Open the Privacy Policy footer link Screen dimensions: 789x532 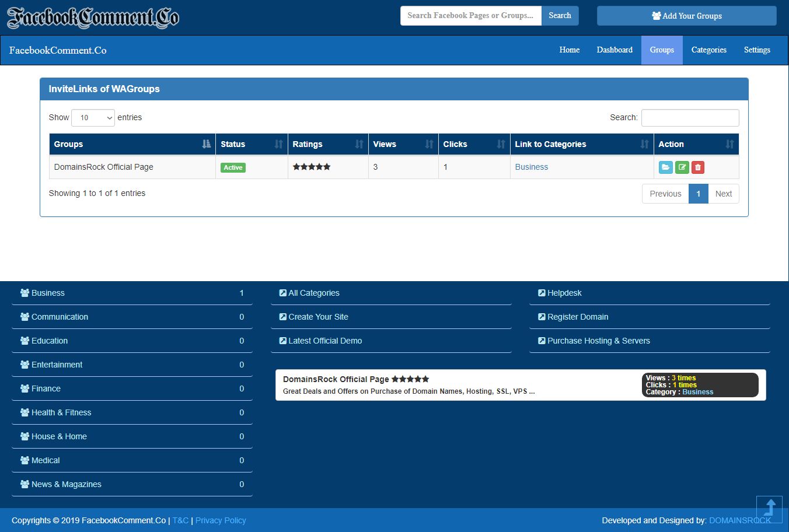[x=221, y=520]
